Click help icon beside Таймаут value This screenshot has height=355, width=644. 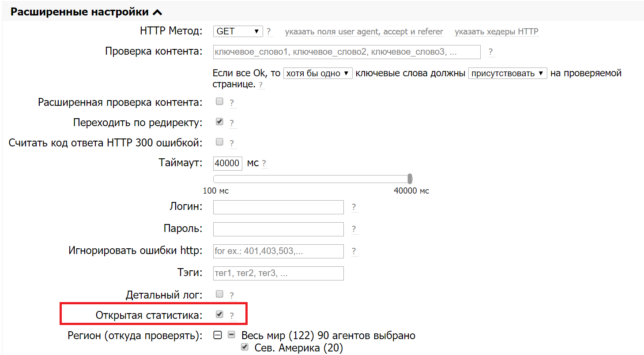(x=264, y=163)
